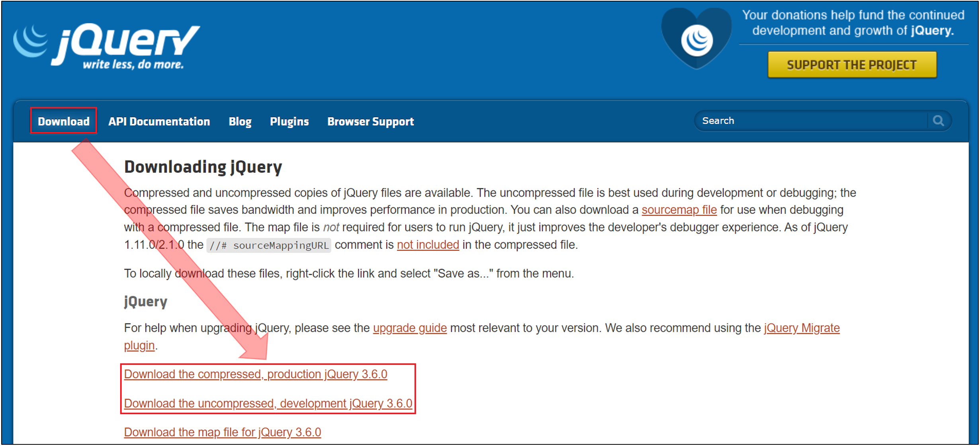Open the Download menu item
Image resolution: width=980 pixels, height=446 pixels.
pos(64,121)
